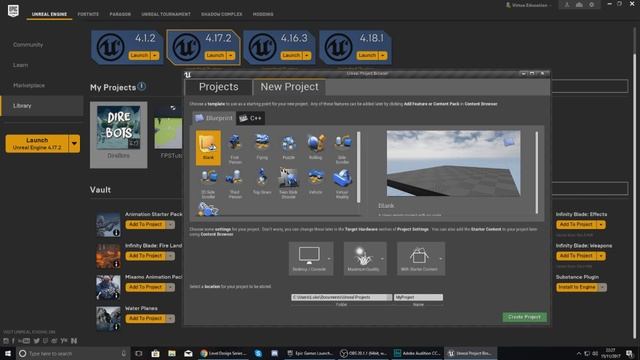Choose the Twin Stick Shooter template

289,183
